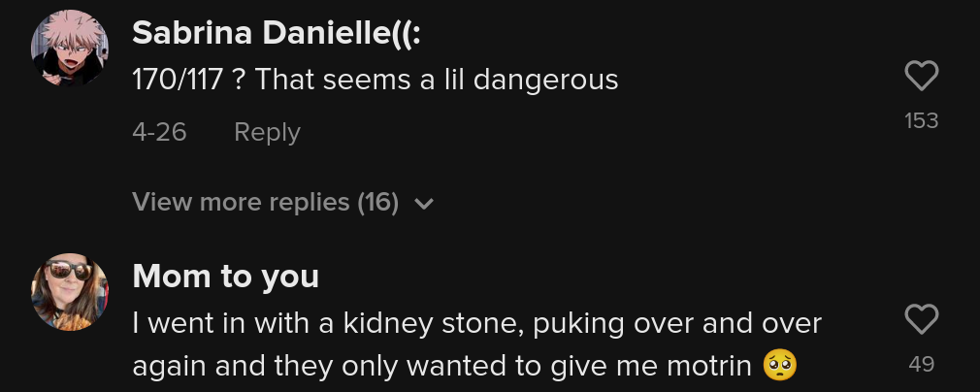
Task: Click the pleading face emoji
Action: click(x=780, y=367)
